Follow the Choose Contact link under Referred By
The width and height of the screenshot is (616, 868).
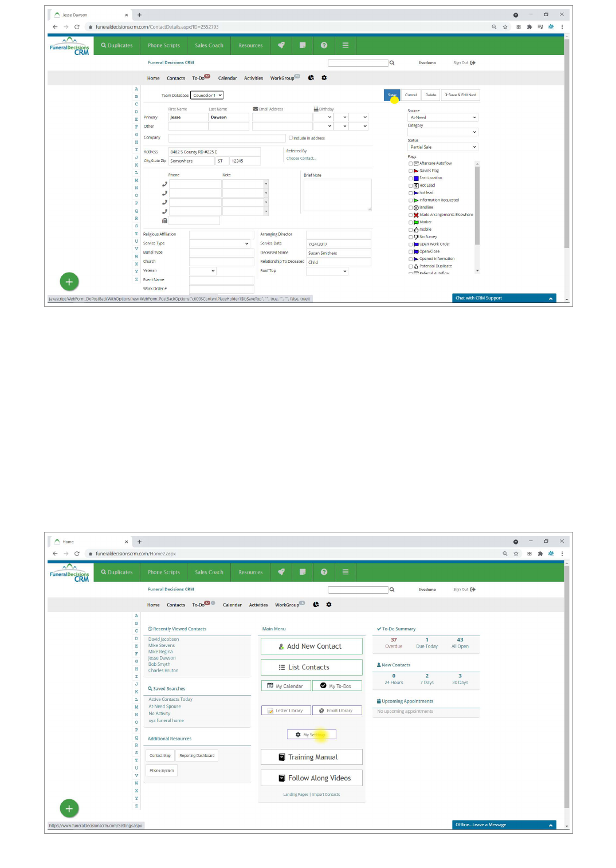point(301,159)
